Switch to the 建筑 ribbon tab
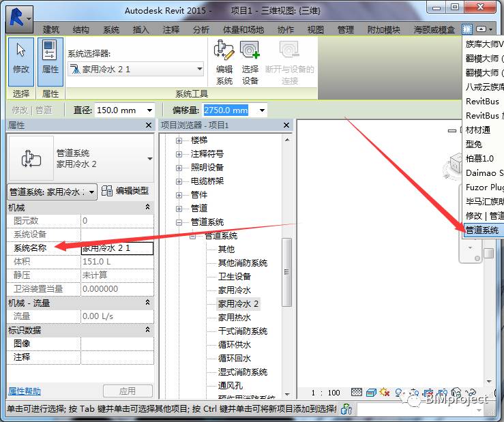 pyautogui.click(x=50, y=29)
